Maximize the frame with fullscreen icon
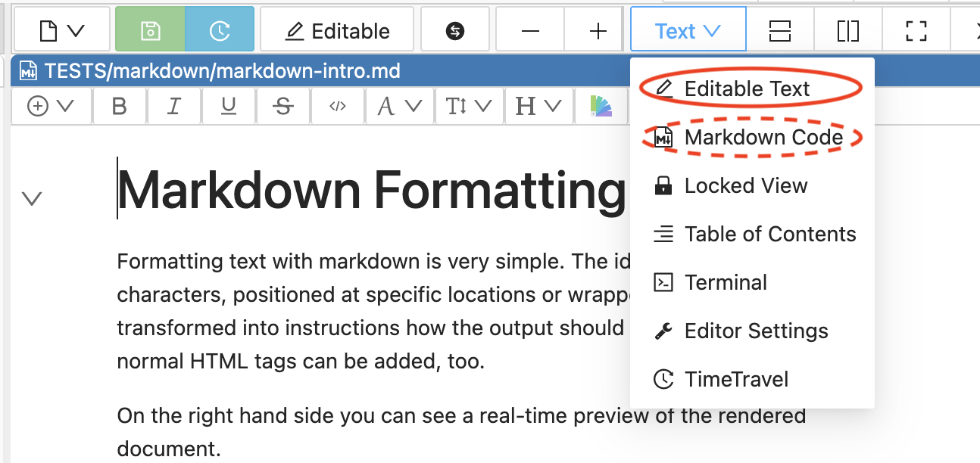 [x=916, y=31]
